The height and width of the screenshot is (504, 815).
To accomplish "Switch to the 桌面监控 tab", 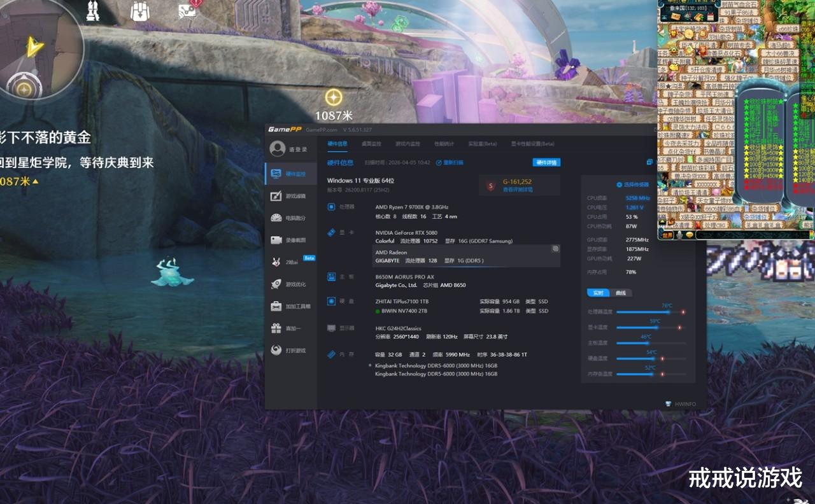I will 371,144.
